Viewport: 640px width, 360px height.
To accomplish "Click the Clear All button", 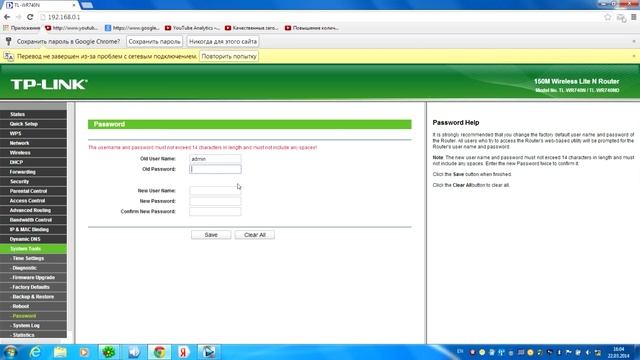I will tap(255, 235).
